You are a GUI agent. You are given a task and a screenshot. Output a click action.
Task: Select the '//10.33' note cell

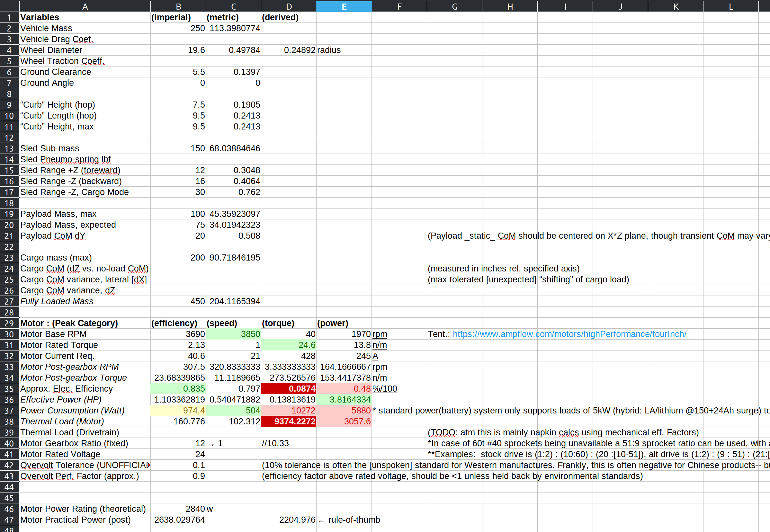coord(289,443)
